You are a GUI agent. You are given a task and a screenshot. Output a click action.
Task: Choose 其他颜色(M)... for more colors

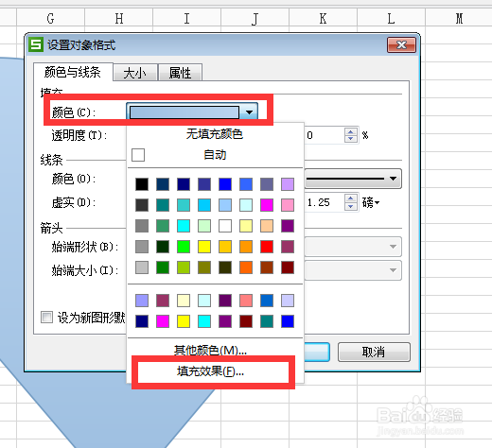point(210,350)
